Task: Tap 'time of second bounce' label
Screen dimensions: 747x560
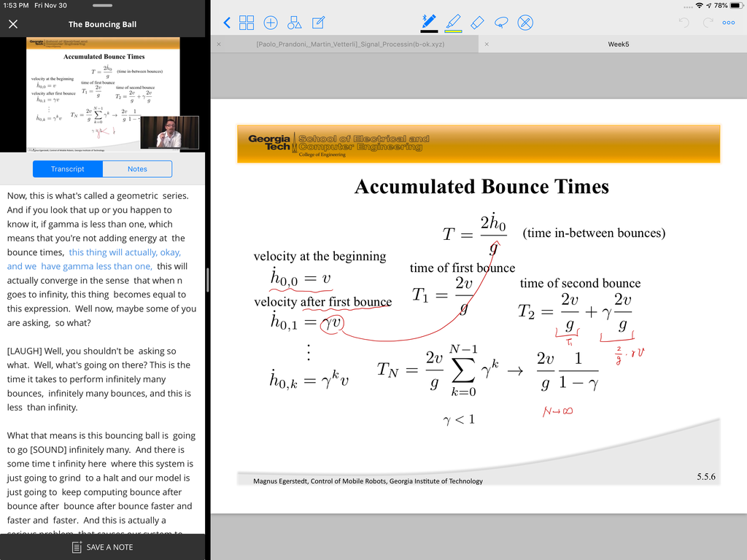Action: tap(580, 283)
